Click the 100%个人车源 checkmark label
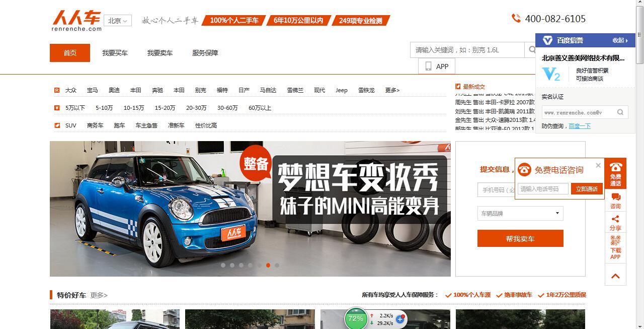 click(x=468, y=295)
